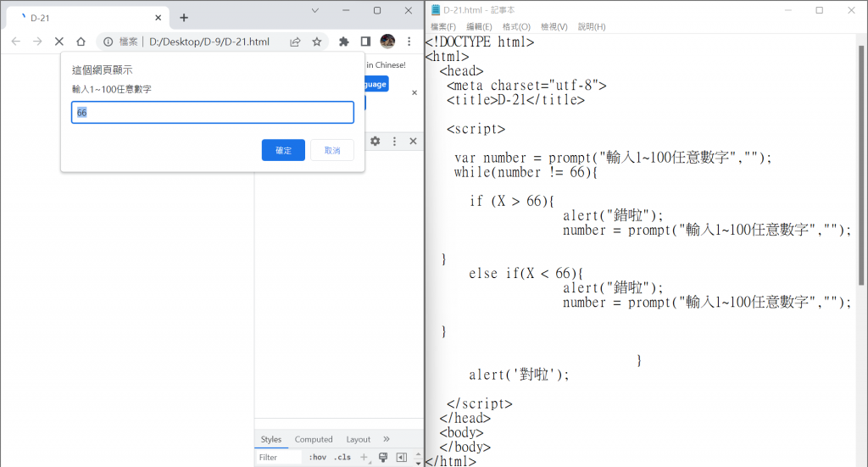868x467 pixels.
Task: Click the prompt input containing 66
Action: pos(213,113)
